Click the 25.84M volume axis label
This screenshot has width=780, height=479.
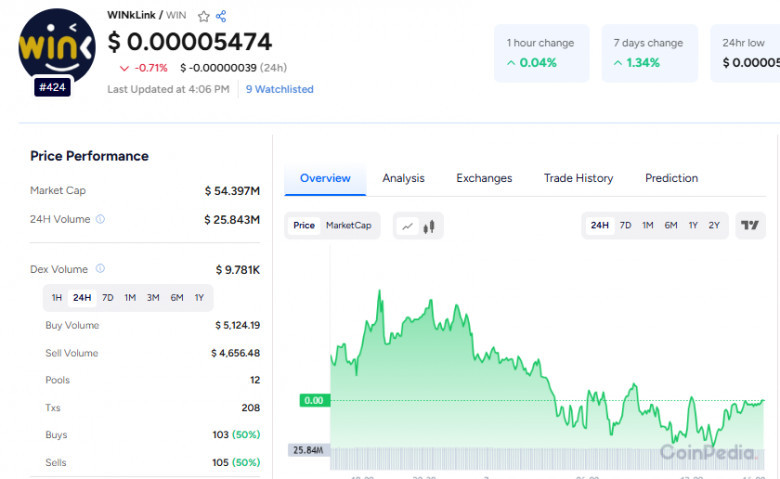pos(308,450)
